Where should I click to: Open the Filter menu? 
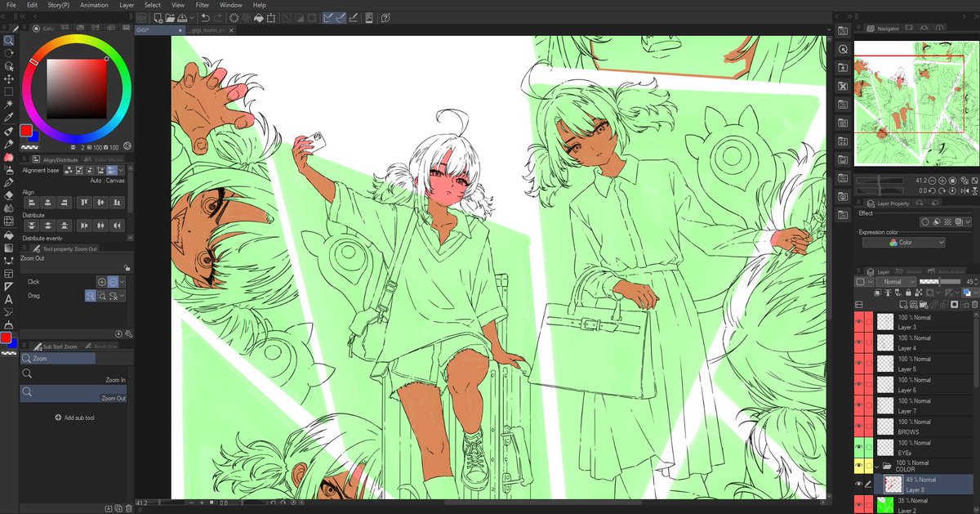203,5
